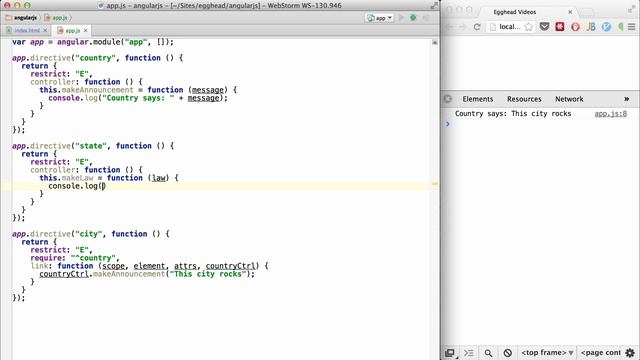Screen dimensions: 640x360
Task: Open the <top frame> dropdown in DevTools
Action: click(547, 353)
